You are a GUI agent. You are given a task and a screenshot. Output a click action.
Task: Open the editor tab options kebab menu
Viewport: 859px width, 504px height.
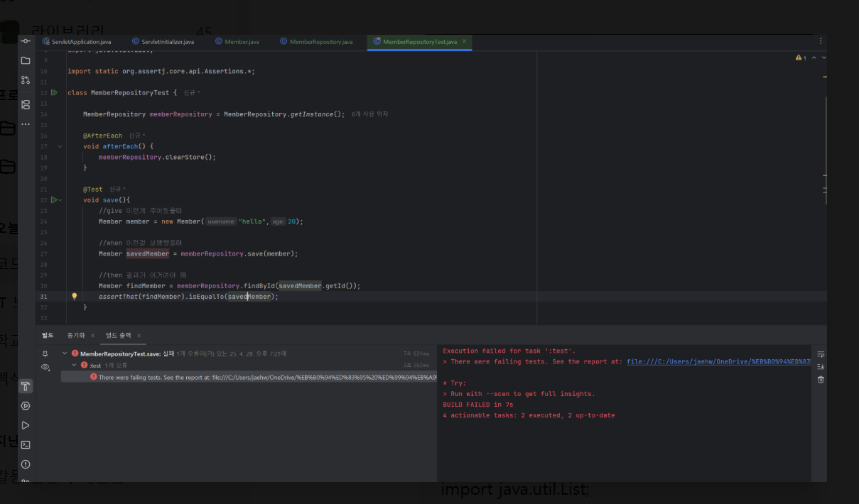pos(821,41)
